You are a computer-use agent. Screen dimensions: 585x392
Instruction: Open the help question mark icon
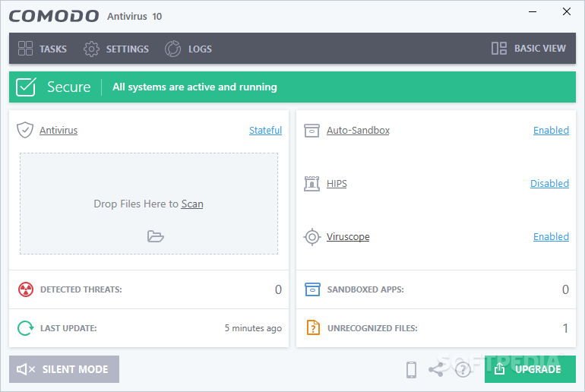463,370
